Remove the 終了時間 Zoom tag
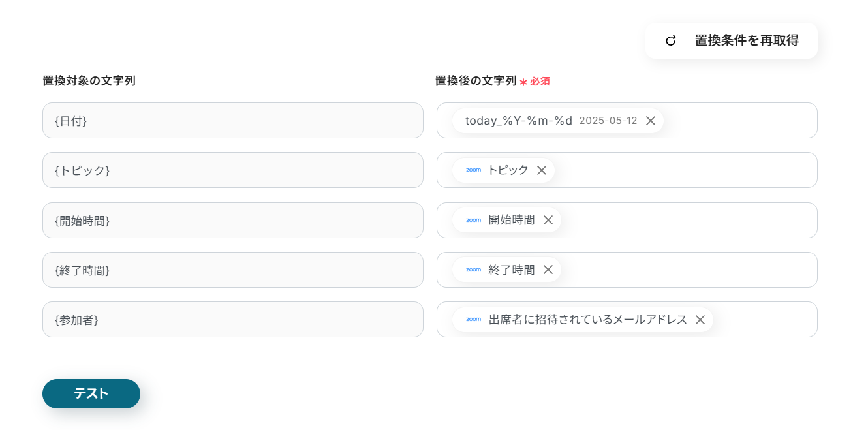Viewport: 868px width, 430px height. point(548,269)
